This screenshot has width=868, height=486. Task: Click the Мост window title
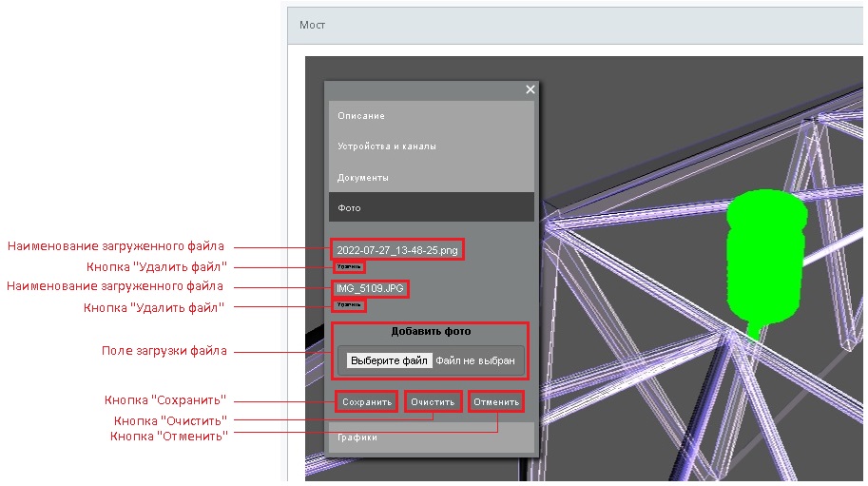coord(312,25)
